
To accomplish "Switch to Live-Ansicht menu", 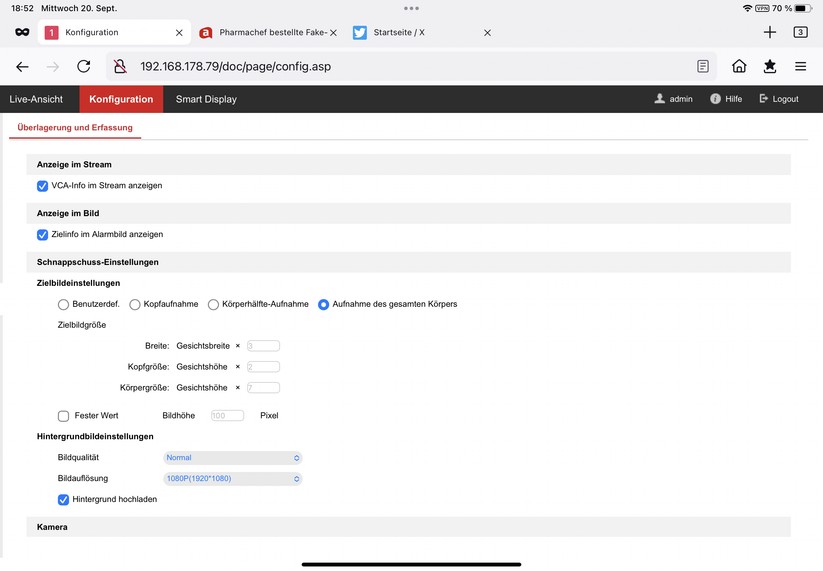I will click(x=36, y=99).
